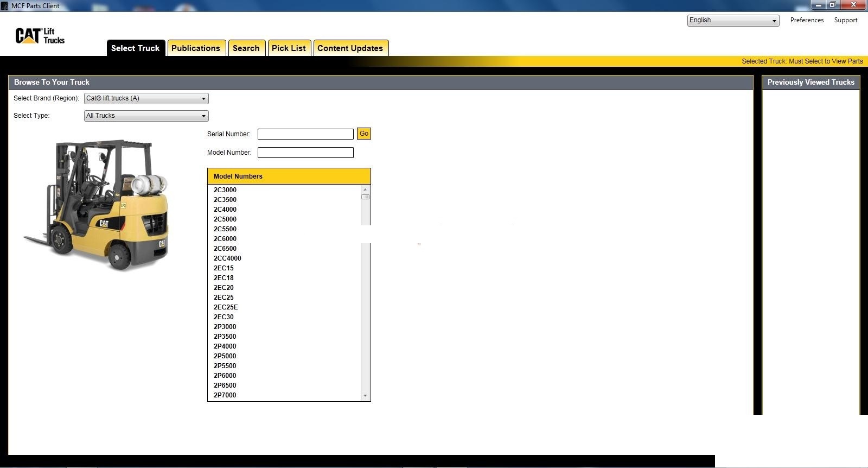Click the model list scroll up arrow
The image size is (868, 468).
click(365, 189)
